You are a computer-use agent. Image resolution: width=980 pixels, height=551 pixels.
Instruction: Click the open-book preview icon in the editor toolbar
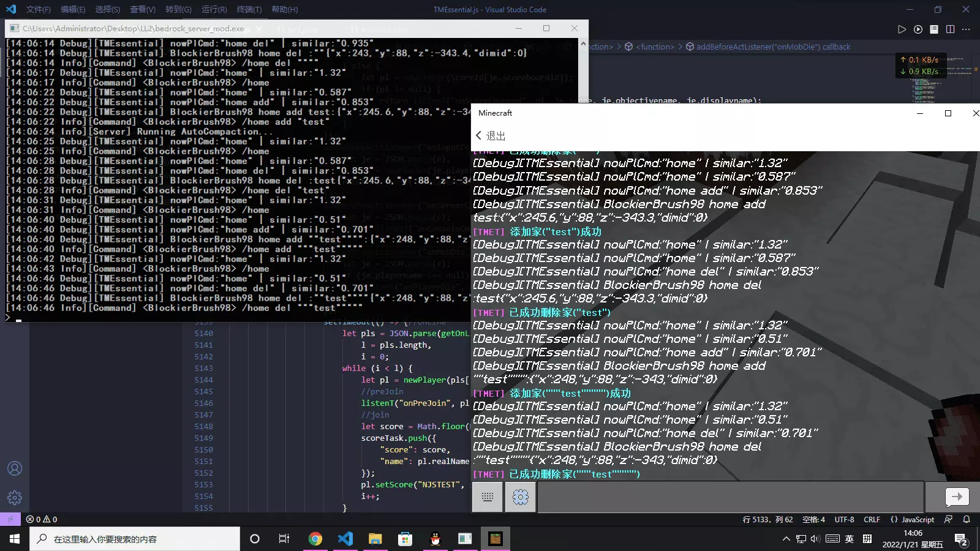coord(934,29)
